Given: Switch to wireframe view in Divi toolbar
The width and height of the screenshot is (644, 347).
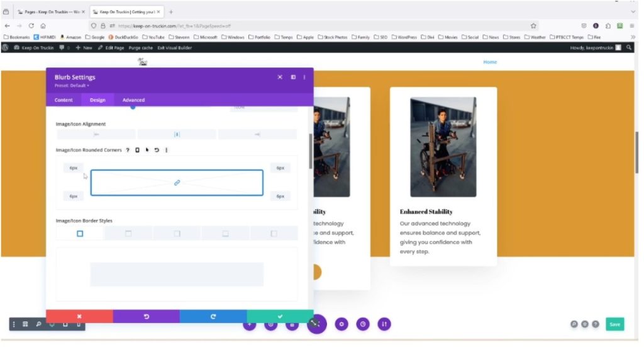Looking at the screenshot, I should tap(25, 324).
